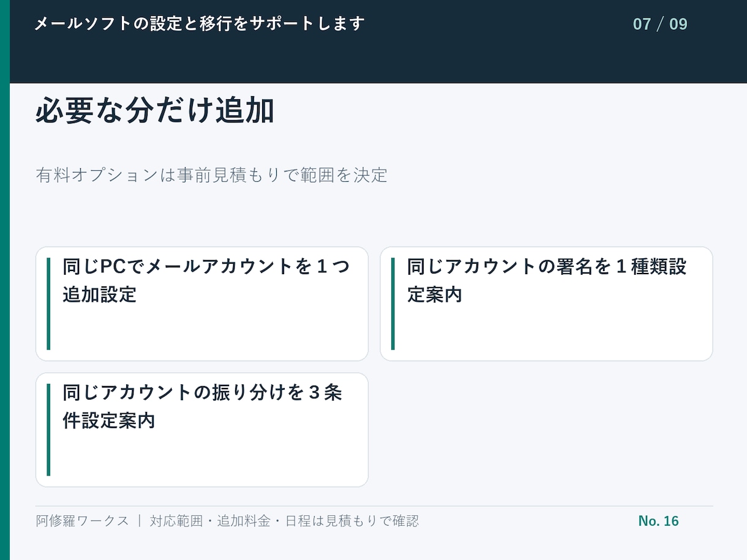Image resolution: width=747 pixels, height=560 pixels.
Task: Click the footer text 阿修羅ワークス
Action: coord(83,521)
